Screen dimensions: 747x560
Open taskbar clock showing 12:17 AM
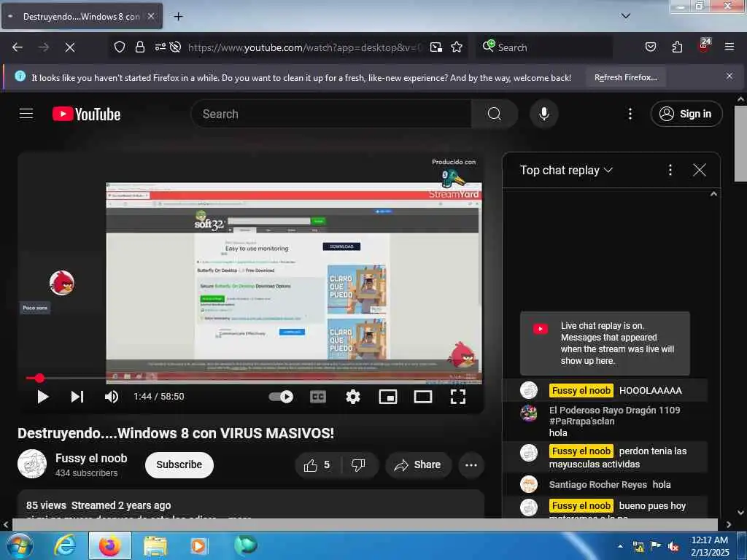pos(710,546)
